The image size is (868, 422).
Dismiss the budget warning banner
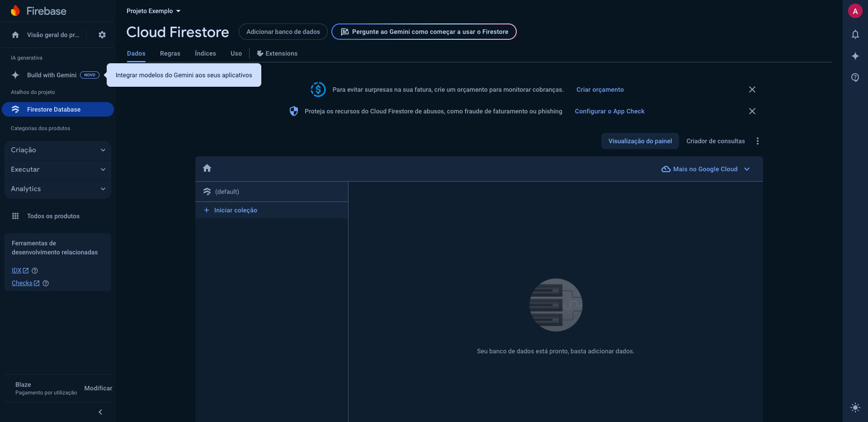click(x=752, y=89)
